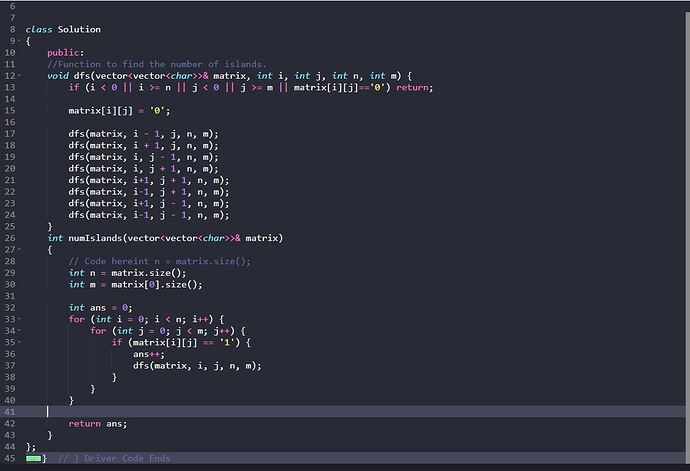This screenshot has width=690, height=471.
Task: Click the 'dfs(matrix, i + 1, j, n, m);' call on line 18
Action: point(143,145)
